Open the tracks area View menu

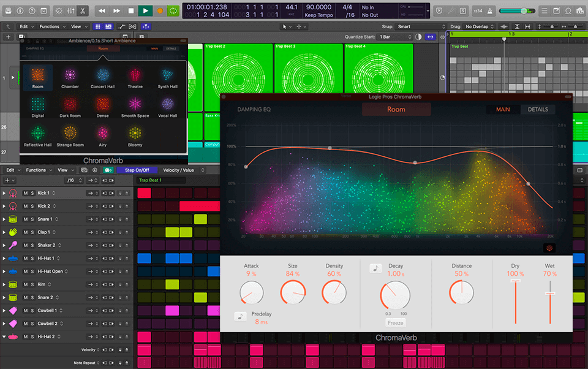click(x=79, y=26)
